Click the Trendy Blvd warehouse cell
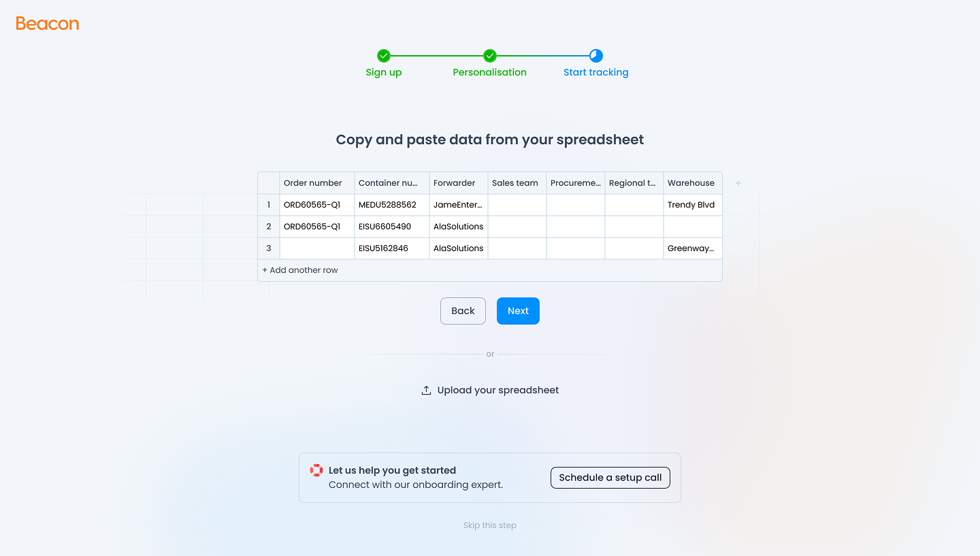This screenshot has height=556, width=980. click(x=692, y=205)
